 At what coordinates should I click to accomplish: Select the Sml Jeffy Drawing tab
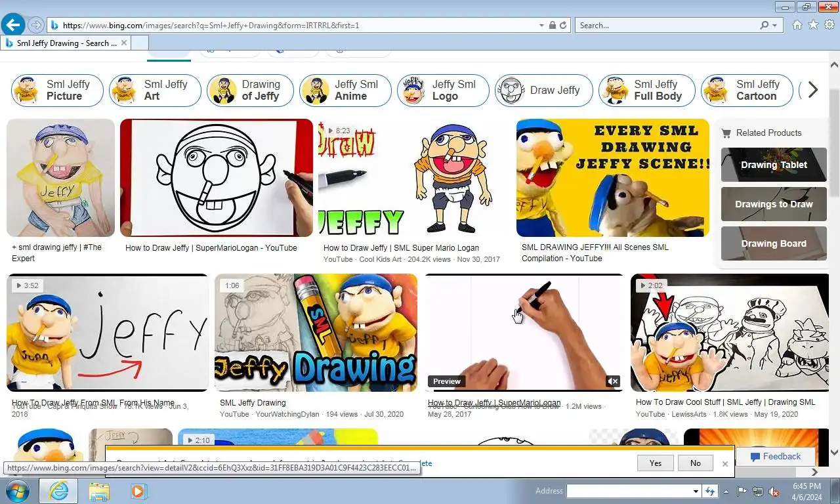pyautogui.click(x=66, y=43)
